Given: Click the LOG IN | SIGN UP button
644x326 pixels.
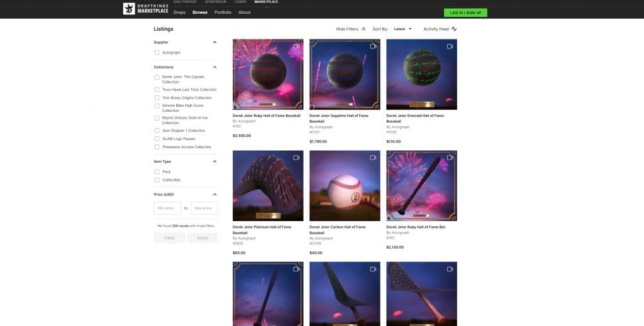Looking at the screenshot, I should coord(465,13).
